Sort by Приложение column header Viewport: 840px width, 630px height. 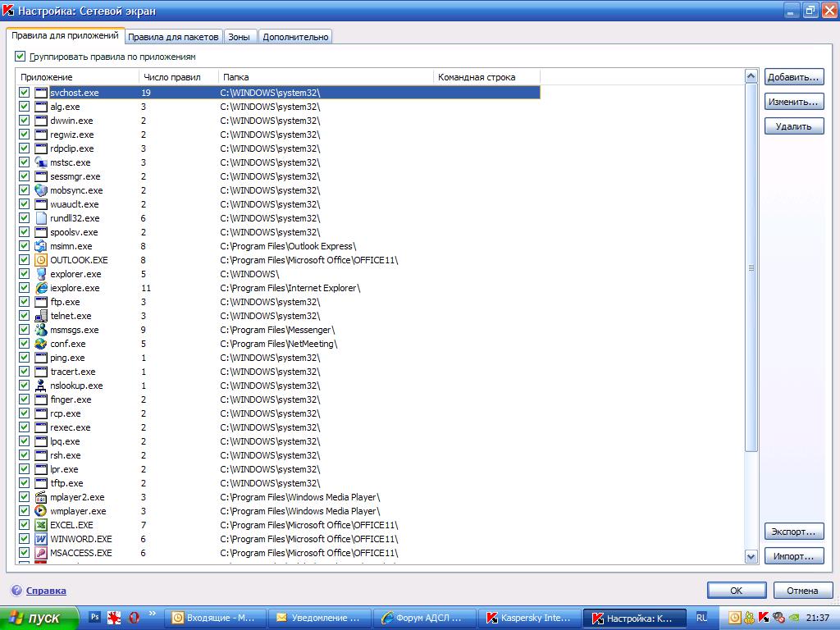tap(78, 77)
